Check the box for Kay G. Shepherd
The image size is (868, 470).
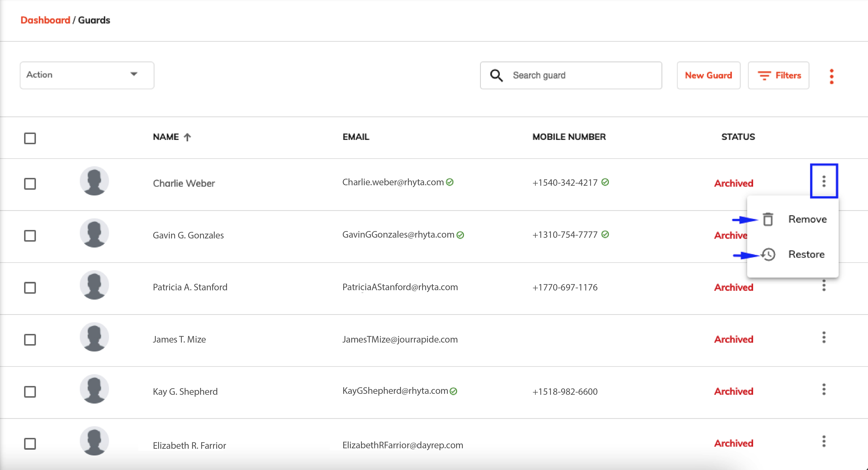point(30,391)
